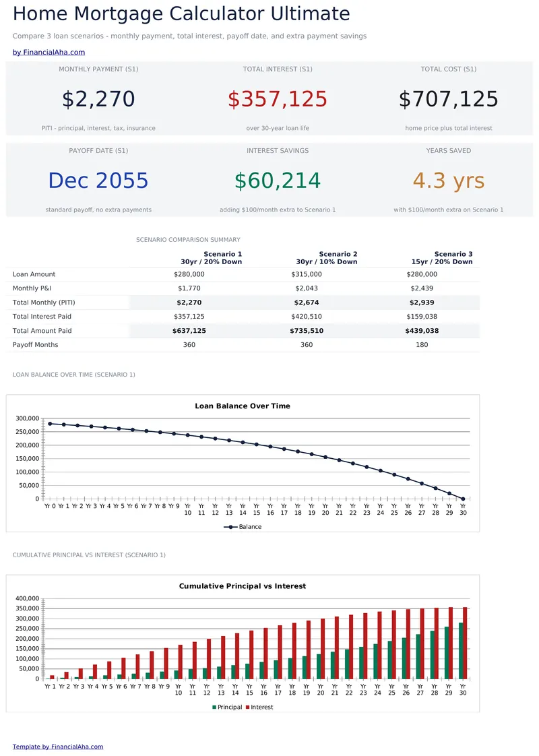Viewport: 539px width, 756px height.
Task: Click the green Principal legend swatch
Action: pos(214,707)
